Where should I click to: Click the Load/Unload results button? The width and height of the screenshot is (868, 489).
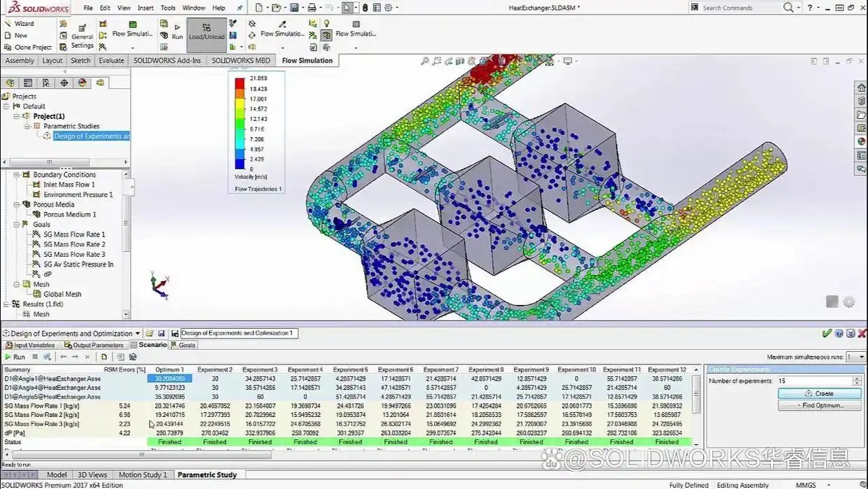[206, 34]
